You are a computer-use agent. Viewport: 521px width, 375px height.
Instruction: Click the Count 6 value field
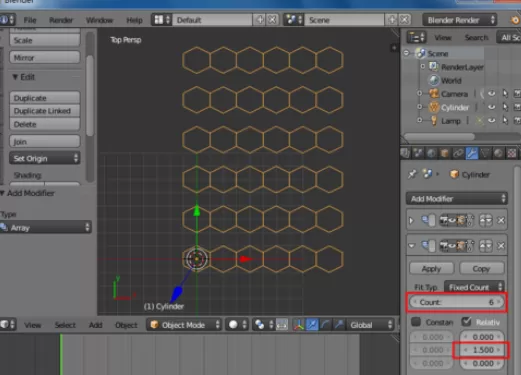(457, 302)
